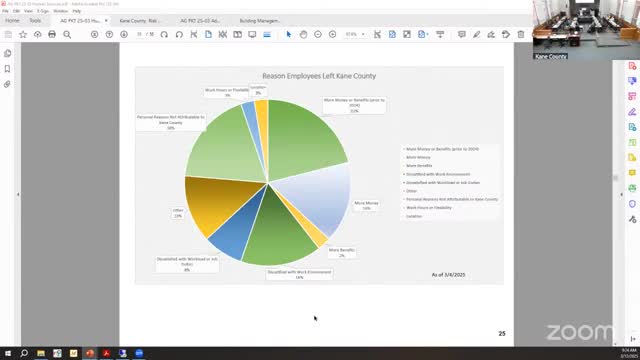
Task: Collapse the right tools pane arrow
Action: click(x=621, y=195)
